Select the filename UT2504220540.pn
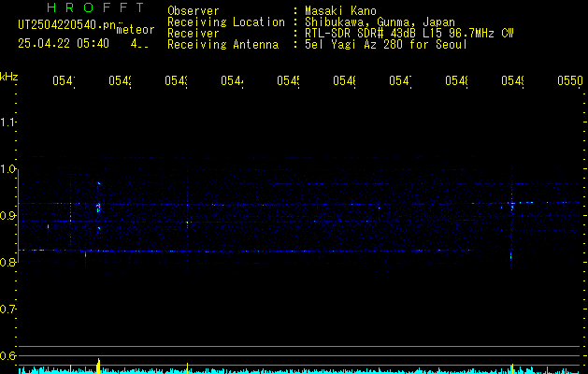Screen dimensions: 588x374 pyautogui.click(x=66, y=25)
